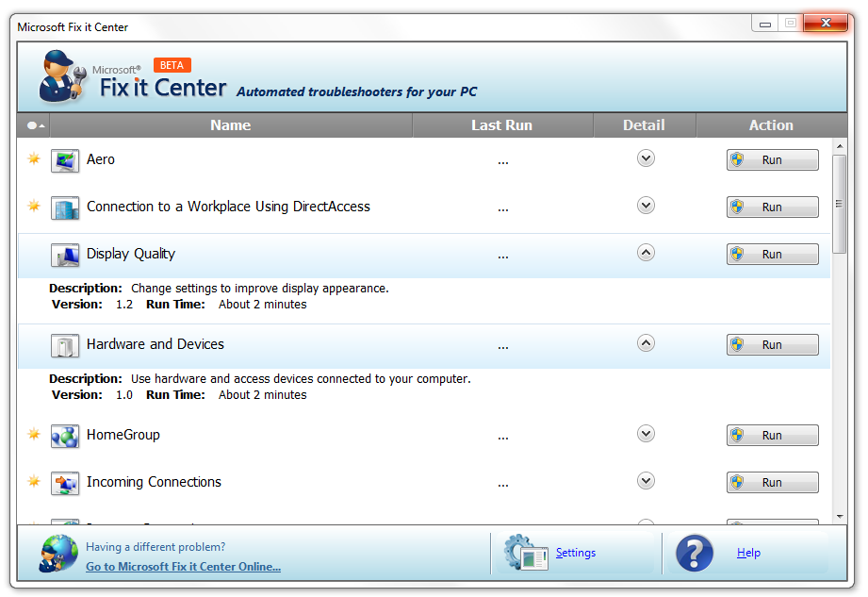Select the Aero row name
This screenshot has width=868, height=597.
[x=101, y=159]
